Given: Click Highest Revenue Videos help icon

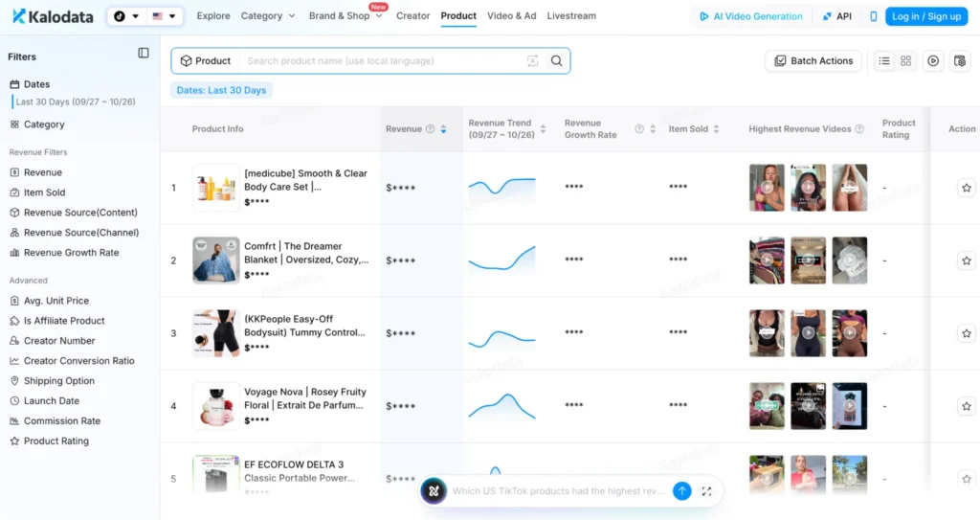Looking at the screenshot, I should (859, 129).
